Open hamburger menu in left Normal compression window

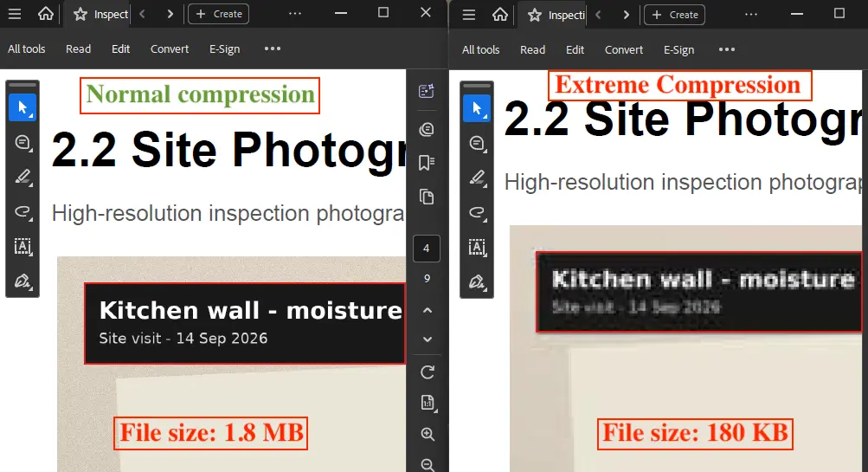[15, 14]
